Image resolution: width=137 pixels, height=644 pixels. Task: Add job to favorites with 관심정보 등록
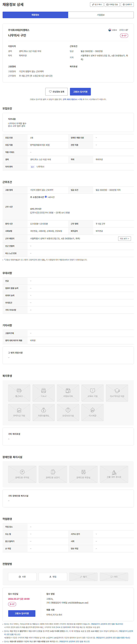(56, 92)
